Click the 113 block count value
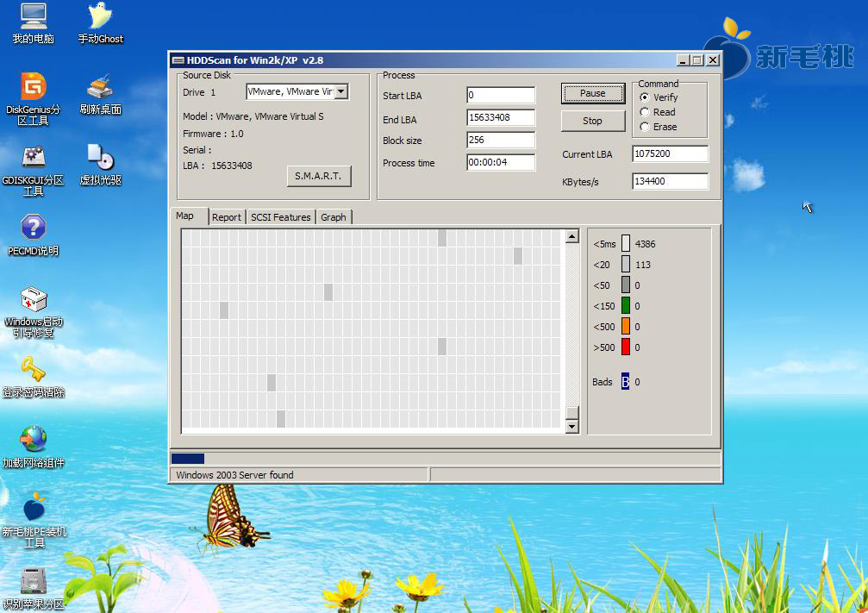The width and height of the screenshot is (868, 613). coord(643,265)
